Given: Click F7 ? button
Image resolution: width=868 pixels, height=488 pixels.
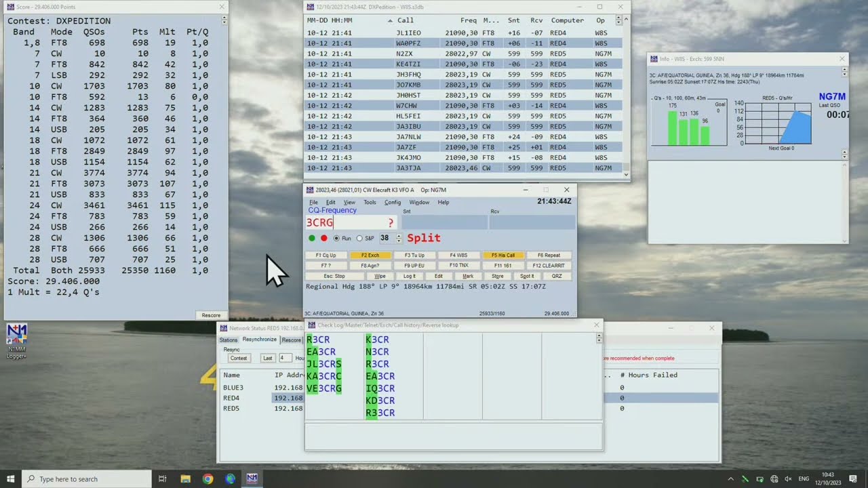Looking at the screenshot, I should coord(325,266).
